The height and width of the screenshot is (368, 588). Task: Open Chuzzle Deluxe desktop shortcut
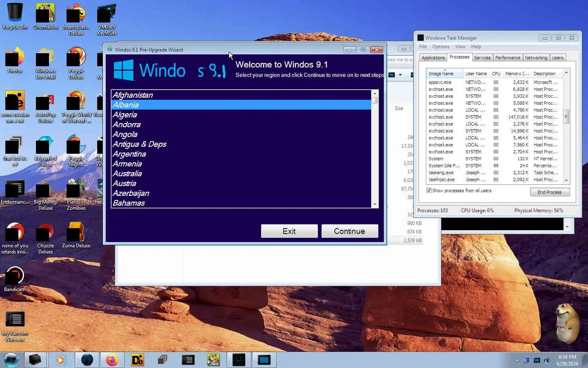(x=45, y=238)
